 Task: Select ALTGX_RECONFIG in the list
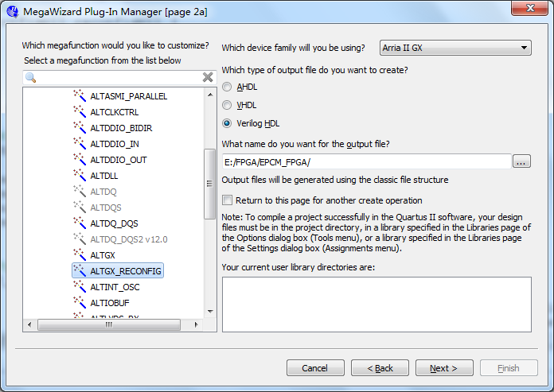pos(126,271)
